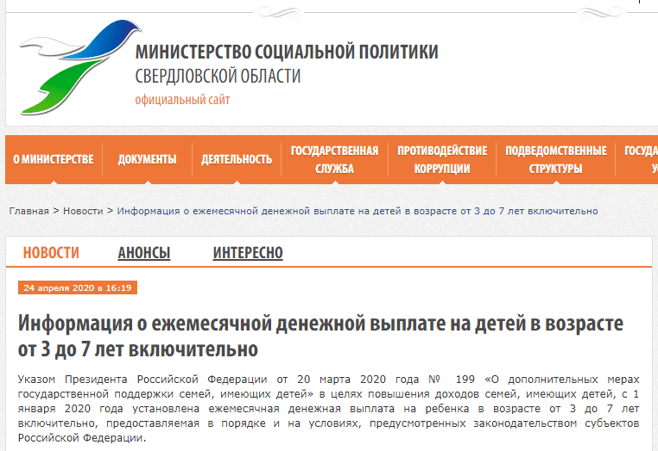
Task: Open the 'Документы' menu item
Action: tap(147, 159)
